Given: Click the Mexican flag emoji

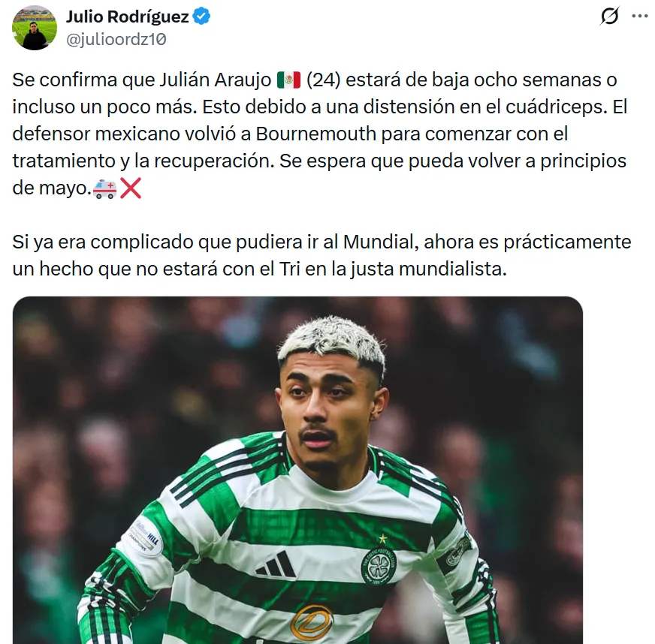Looking at the screenshot, I should [288, 80].
